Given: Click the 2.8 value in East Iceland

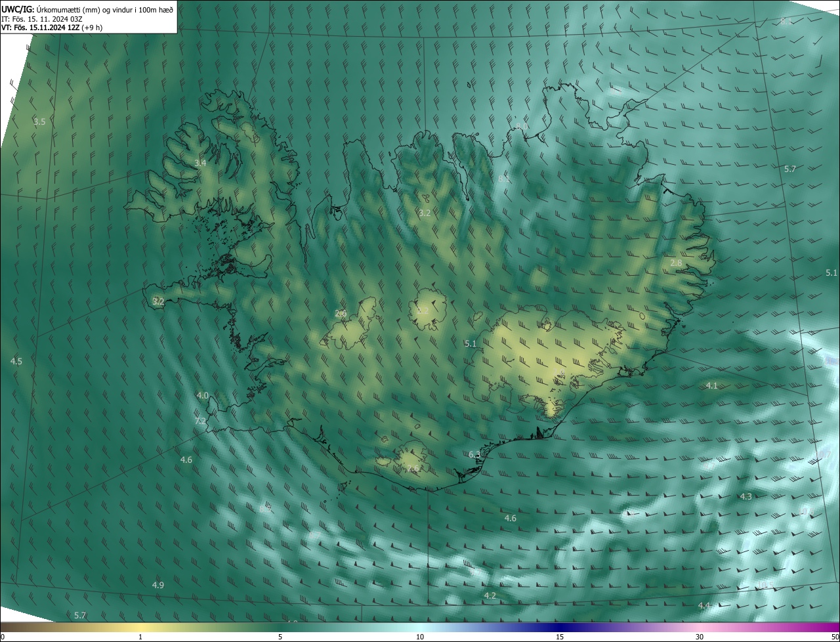Looking at the screenshot, I should click(676, 263).
